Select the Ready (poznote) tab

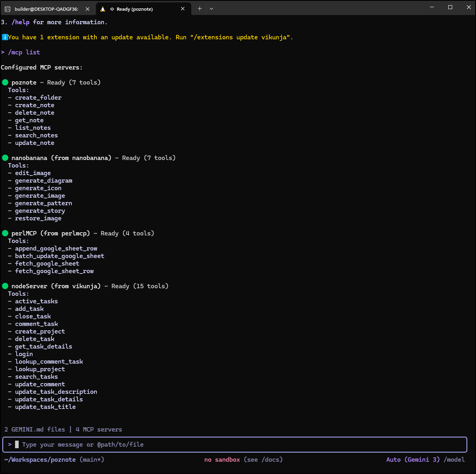[135, 9]
